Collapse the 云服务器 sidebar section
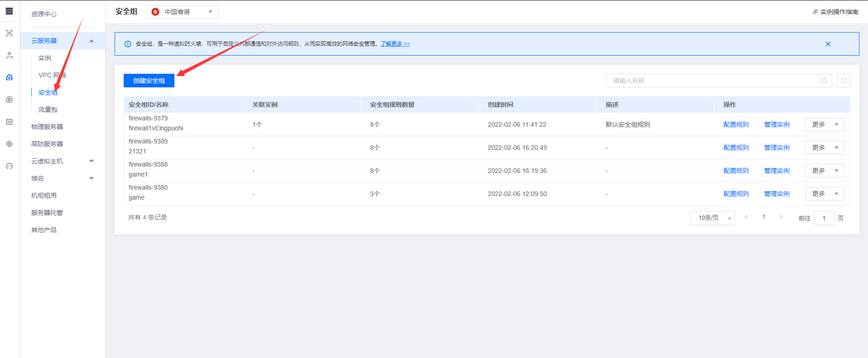This screenshot has height=358, width=868. [x=92, y=41]
